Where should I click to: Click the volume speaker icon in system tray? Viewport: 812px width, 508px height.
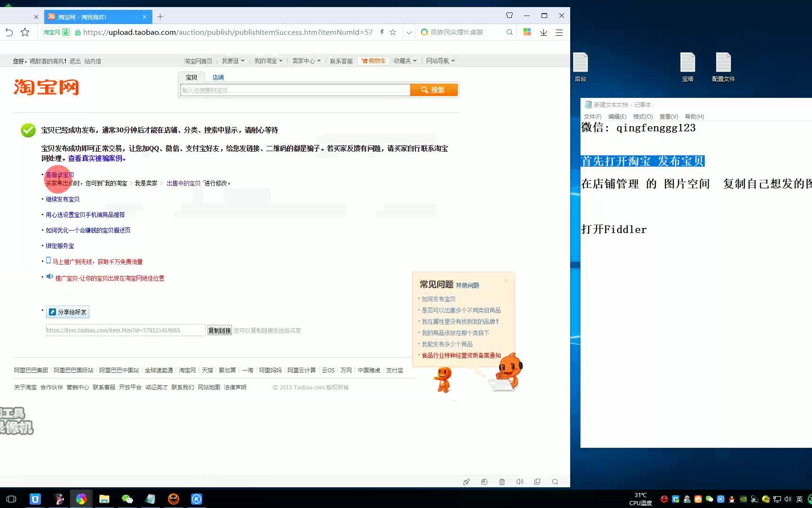coord(788,499)
